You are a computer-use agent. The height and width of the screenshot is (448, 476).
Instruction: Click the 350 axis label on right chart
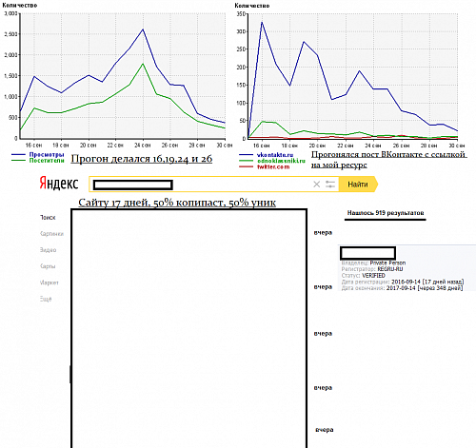coord(241,14)
